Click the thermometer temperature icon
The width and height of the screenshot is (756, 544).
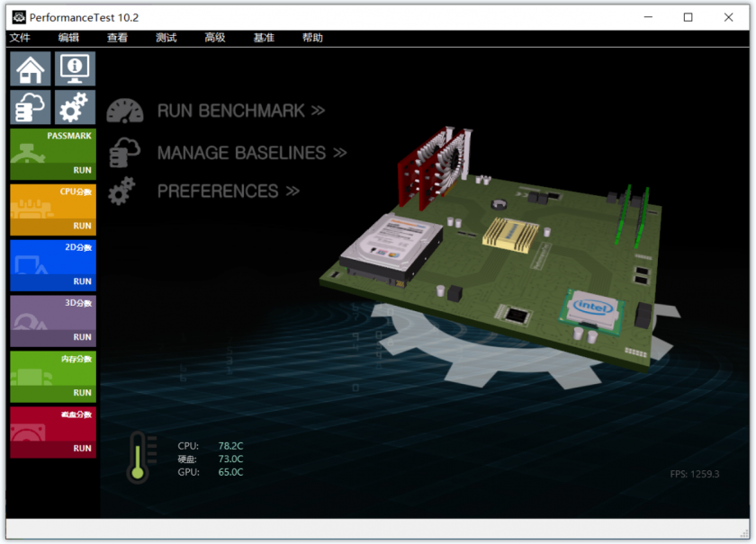point(139,458)
